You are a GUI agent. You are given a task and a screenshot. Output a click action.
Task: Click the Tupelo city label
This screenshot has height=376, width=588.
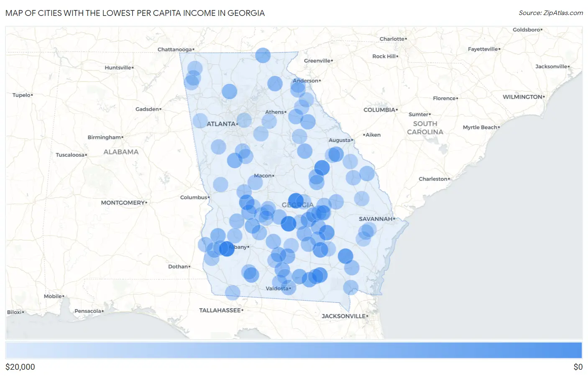point(22,95)
